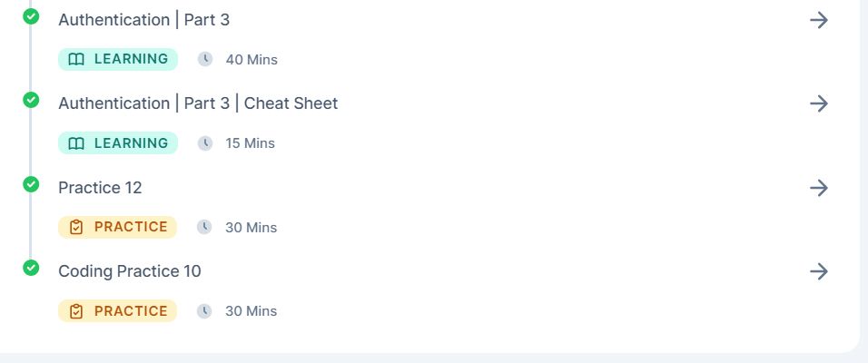
Task: Click green checkmark beside Coding Practice 10
Action: tap(31, 268)
